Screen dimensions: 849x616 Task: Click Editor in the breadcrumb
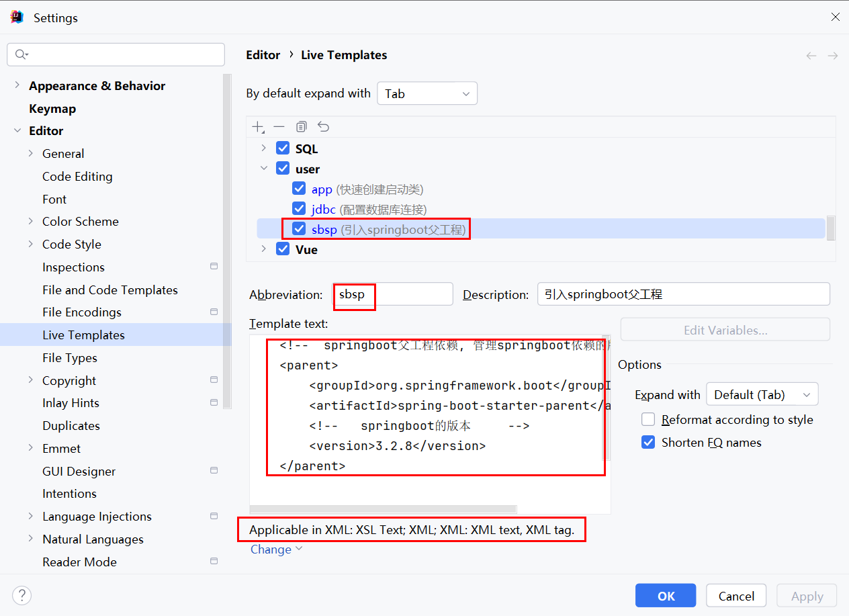pos(263,55)
